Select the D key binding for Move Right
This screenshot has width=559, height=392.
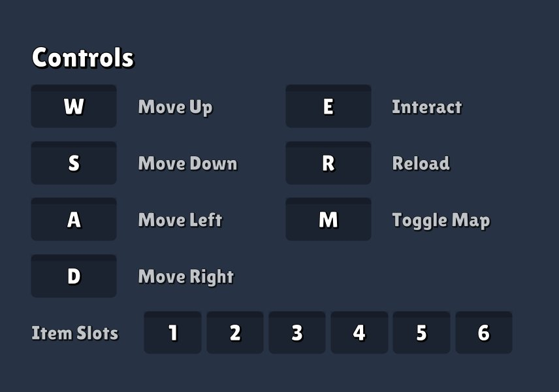tap(74, 276)
